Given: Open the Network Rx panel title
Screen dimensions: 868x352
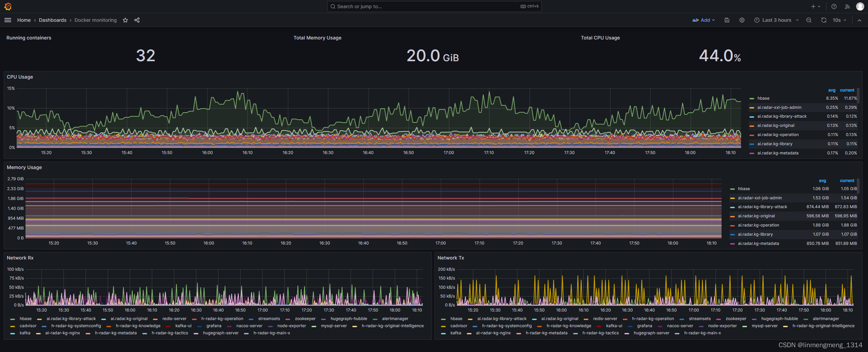Looking at the screenshot, I should click(20, 258).
